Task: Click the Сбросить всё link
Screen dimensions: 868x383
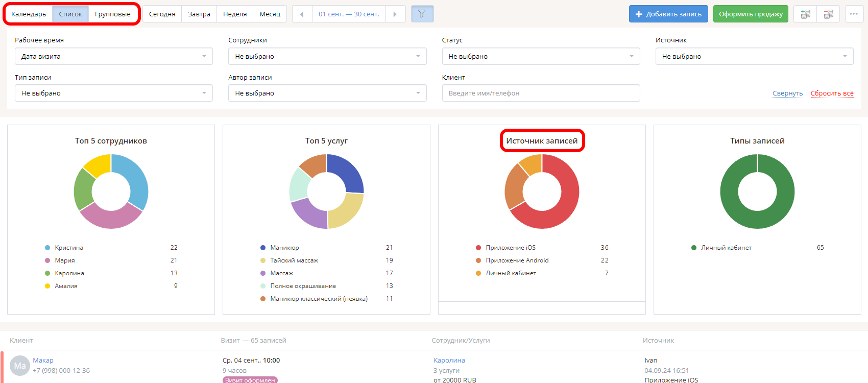Action: pos(832,93)
